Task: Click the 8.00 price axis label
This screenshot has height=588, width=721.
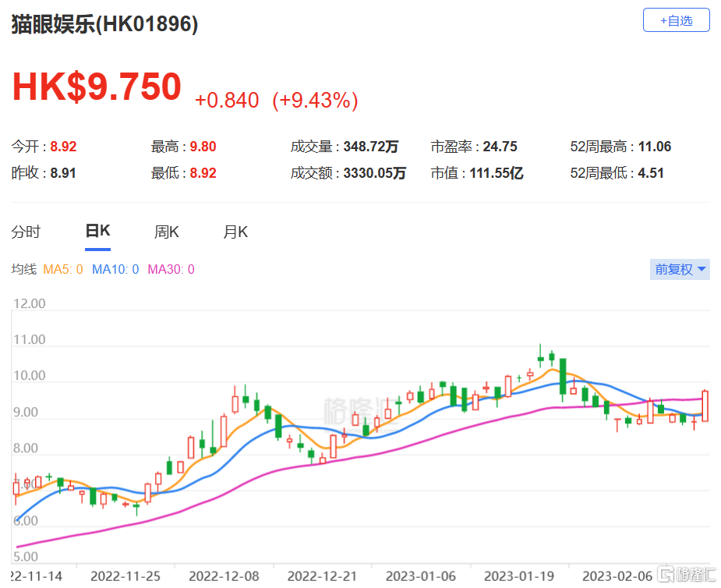Action: 25,448
